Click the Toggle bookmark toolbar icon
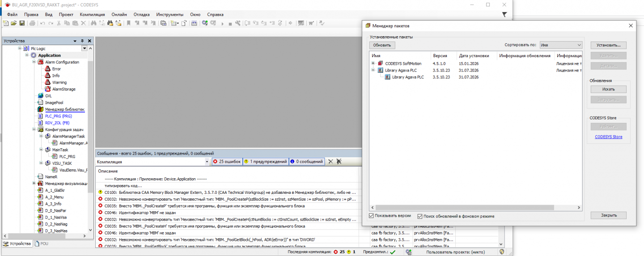Screen dimensions: 644x256 129,23
